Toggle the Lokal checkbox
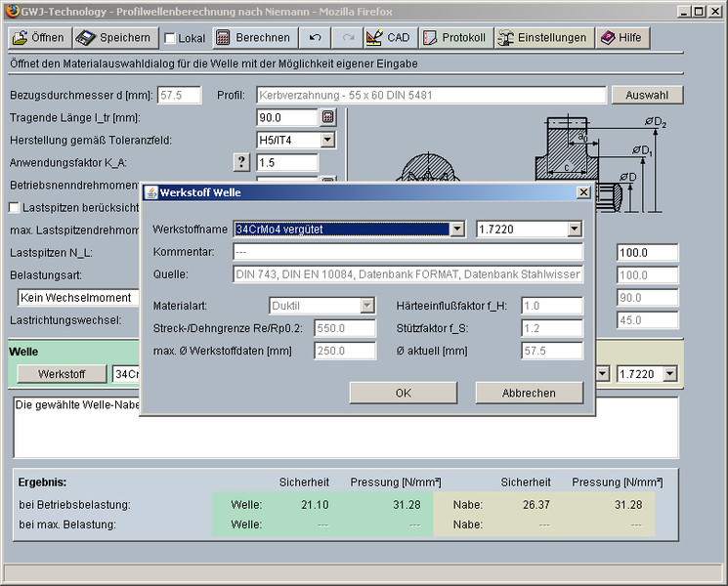 pyautogui.click(x=171, y=39)
